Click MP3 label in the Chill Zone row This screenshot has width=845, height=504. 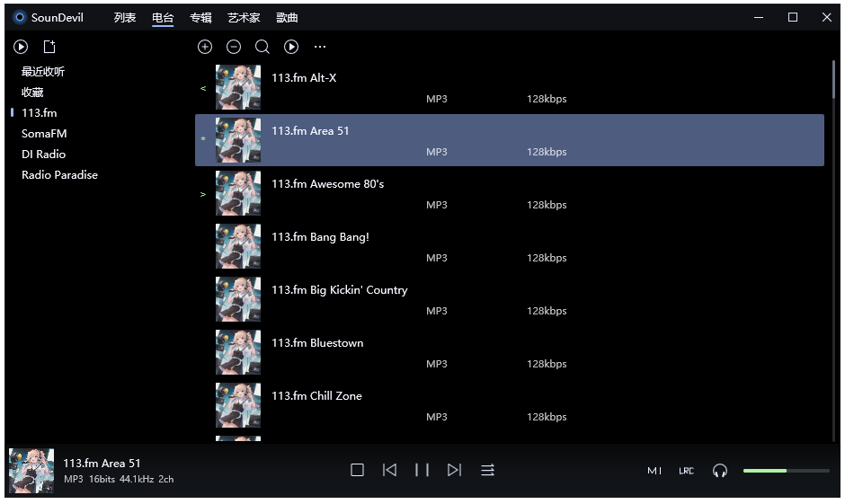[x=437, y=418]
